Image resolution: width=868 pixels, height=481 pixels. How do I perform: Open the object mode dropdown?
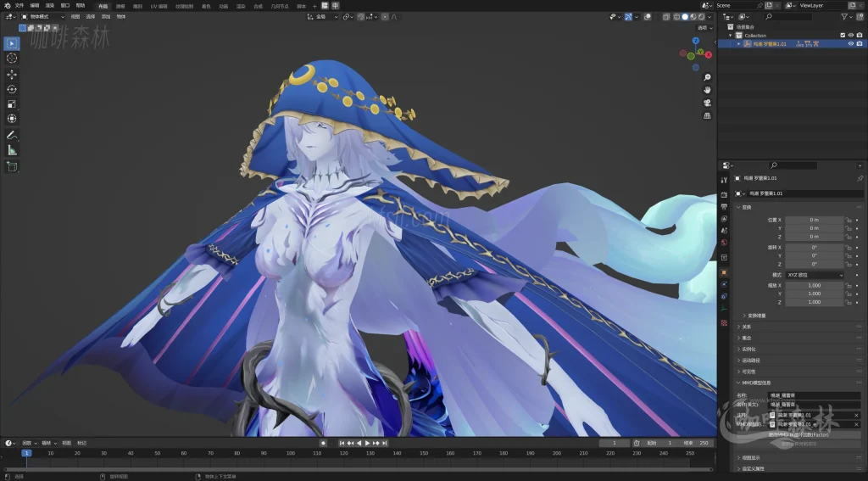pos(42,17)
